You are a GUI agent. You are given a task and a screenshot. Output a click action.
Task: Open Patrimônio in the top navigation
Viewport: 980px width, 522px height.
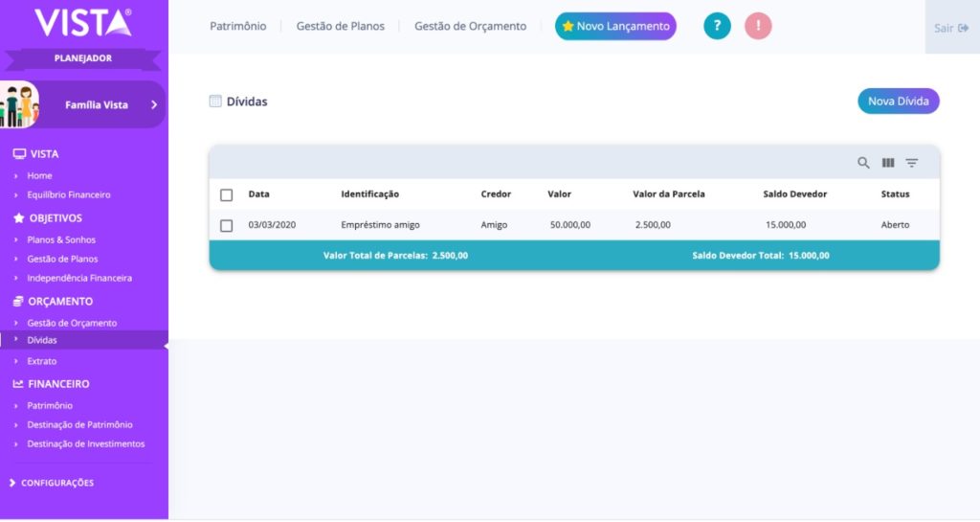[238, 27]
